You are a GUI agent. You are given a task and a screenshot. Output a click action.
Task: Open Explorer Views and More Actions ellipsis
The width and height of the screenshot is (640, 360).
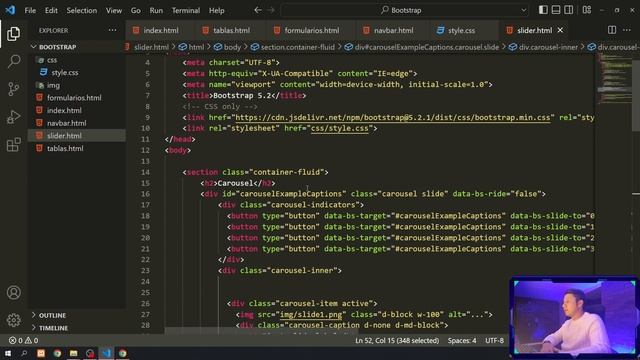click(112, 30)
